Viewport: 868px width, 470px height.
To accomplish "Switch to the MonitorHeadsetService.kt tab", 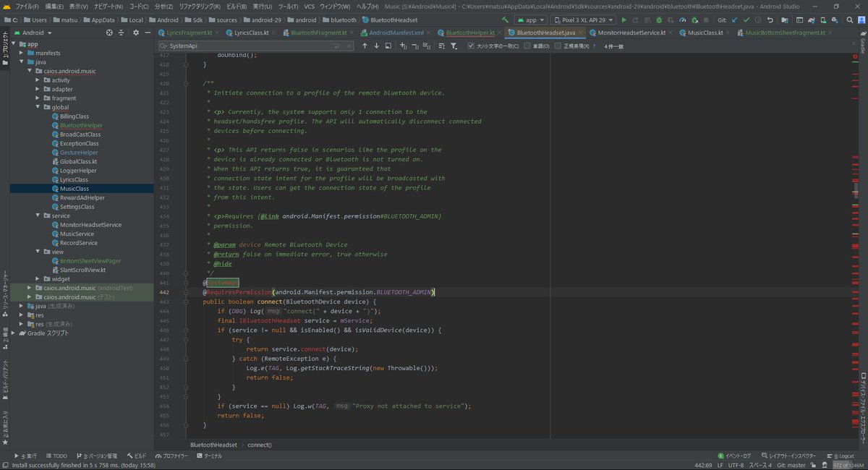I will [x=632, y=33].
